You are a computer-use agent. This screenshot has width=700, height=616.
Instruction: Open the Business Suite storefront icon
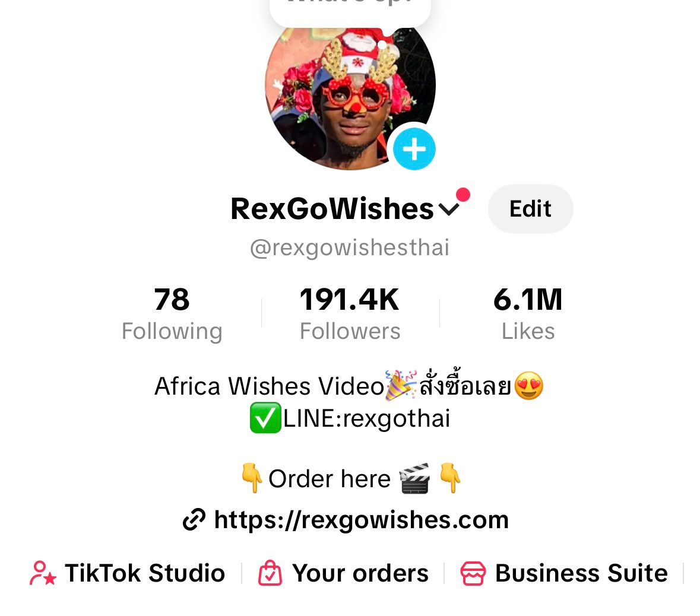click(473, 573)
